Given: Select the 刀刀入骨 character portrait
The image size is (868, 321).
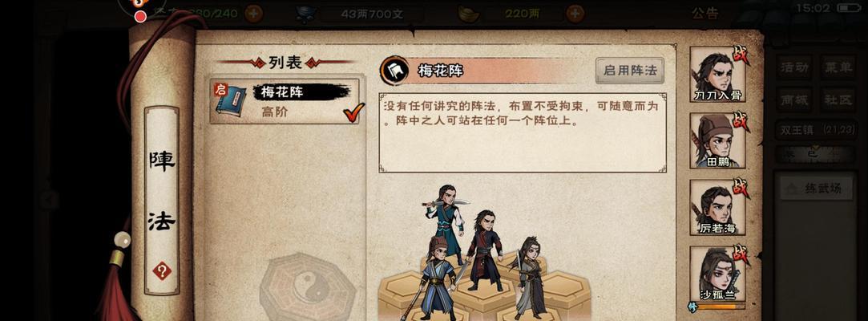Looking at the screenshot, I should point(717,75).
